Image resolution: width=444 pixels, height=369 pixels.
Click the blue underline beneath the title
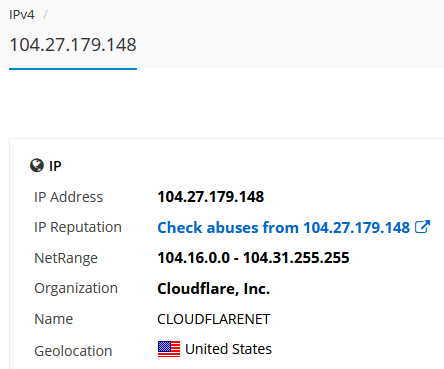coord(73,69)
